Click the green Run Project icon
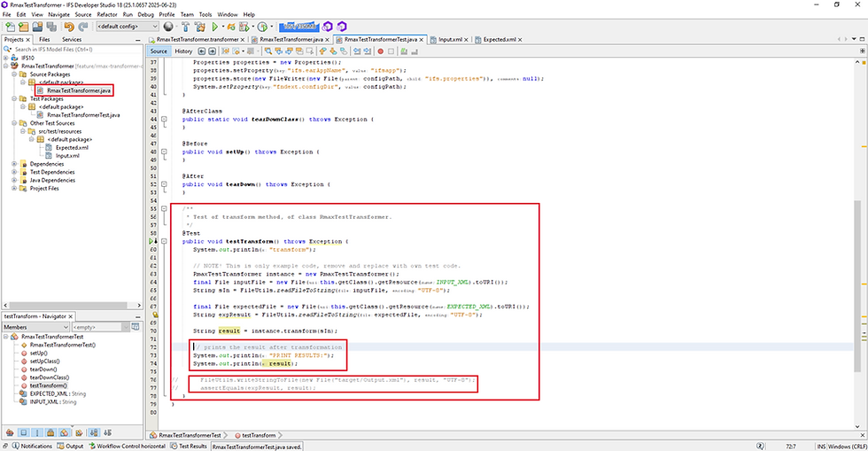868x451 pixels. [214, 27]
